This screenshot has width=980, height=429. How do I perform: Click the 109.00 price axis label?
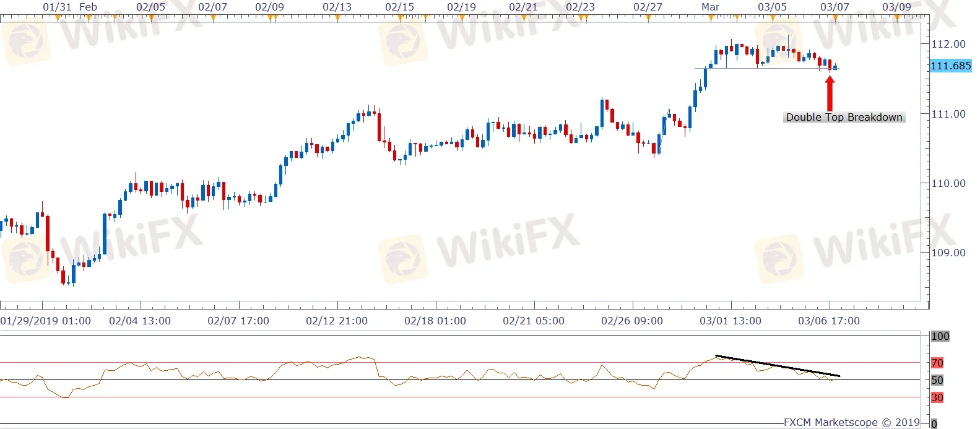[x=948, y=253]
